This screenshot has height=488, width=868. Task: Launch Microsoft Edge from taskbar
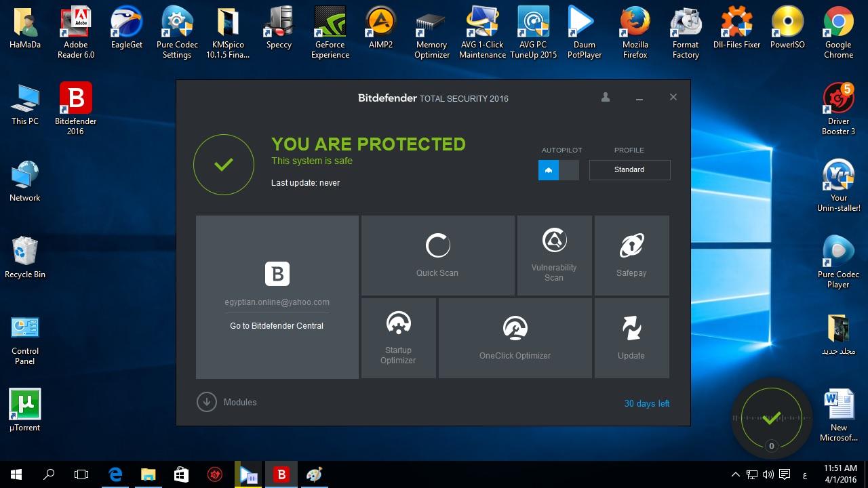pos(115,474)
